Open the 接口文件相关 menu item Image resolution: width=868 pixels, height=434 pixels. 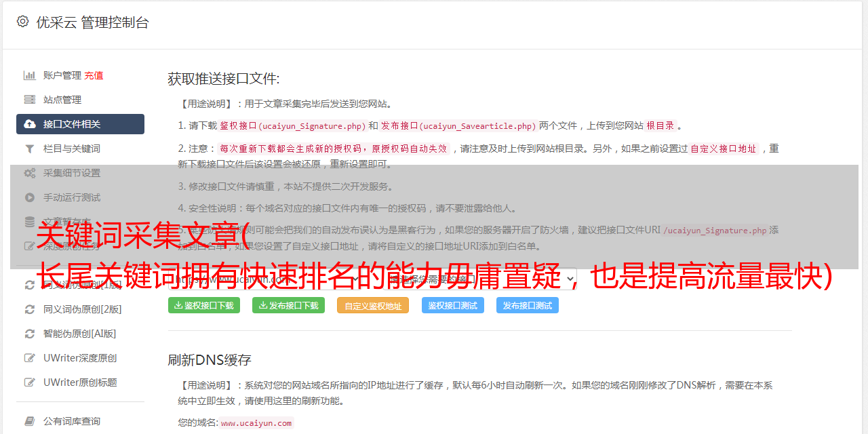[80, 124]
